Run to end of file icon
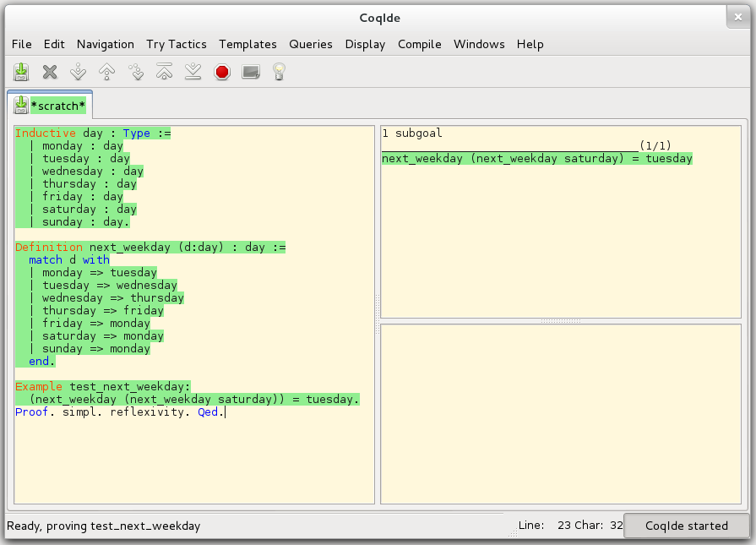Screen dimensions: 756x545 point(193,72)
